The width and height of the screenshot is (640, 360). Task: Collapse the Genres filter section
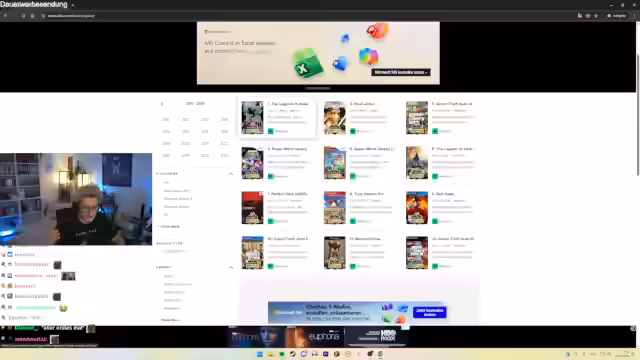click(231, 267)
